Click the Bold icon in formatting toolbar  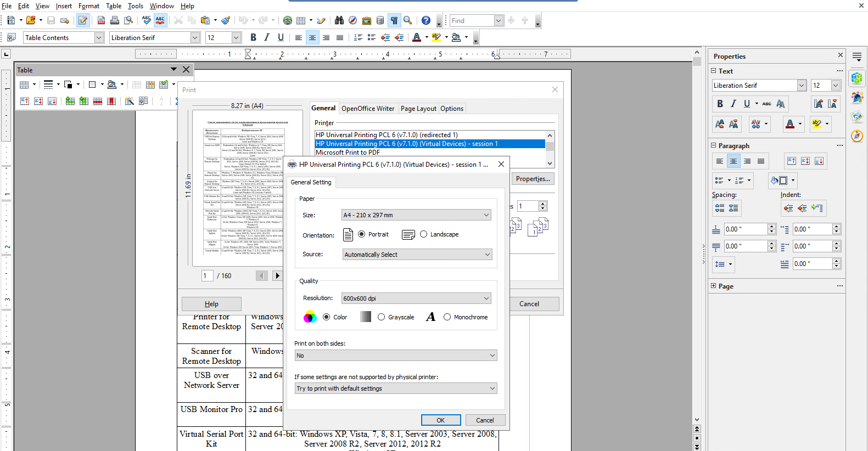pos(253,37)
